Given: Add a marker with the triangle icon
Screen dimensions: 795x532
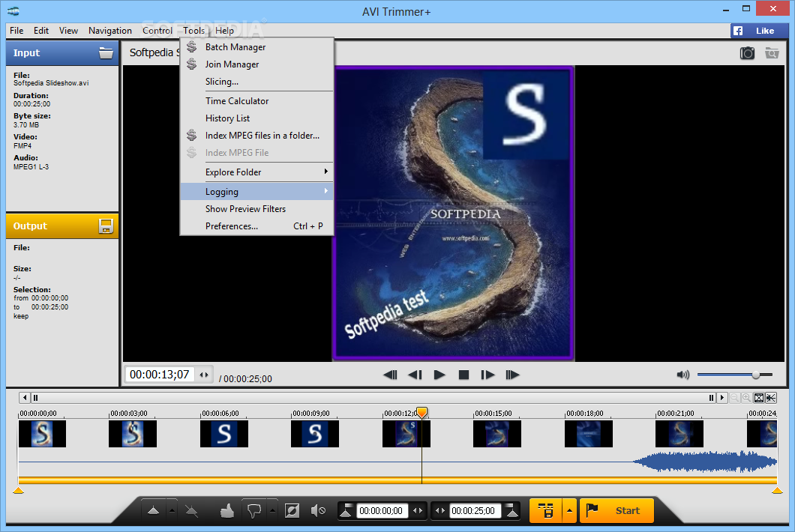Looking at the screenshot, I should pos(153,511).
